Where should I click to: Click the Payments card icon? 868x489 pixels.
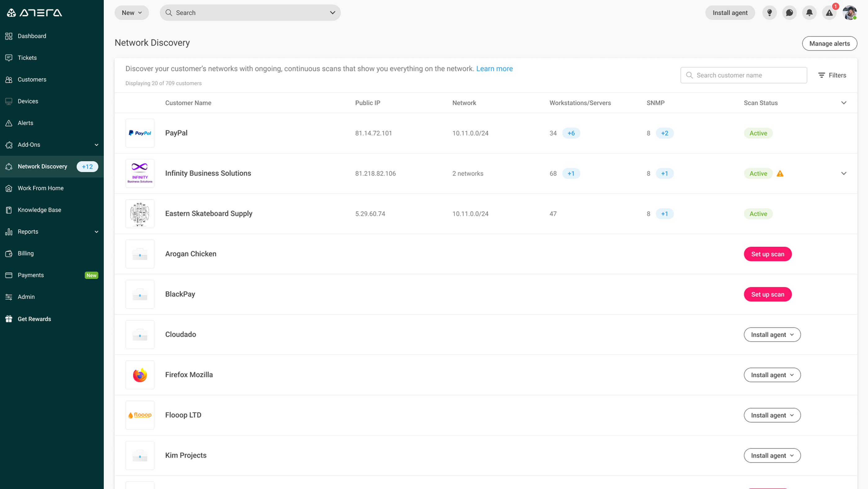(9, 275)
